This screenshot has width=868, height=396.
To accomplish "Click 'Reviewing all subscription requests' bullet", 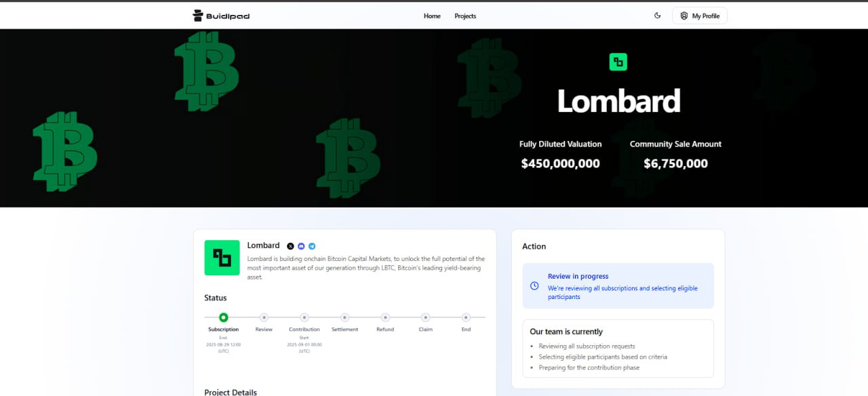I will click(587, 346).
